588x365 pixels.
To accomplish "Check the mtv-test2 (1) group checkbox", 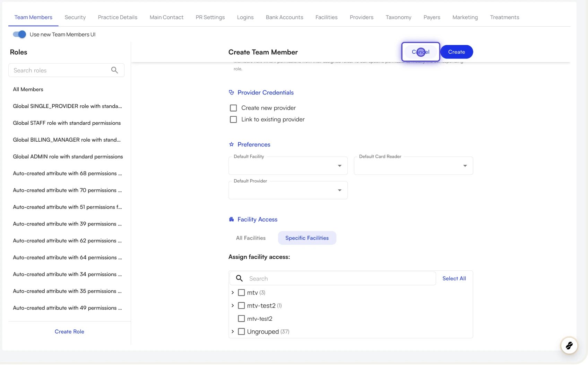I will [x=241, y=305].
